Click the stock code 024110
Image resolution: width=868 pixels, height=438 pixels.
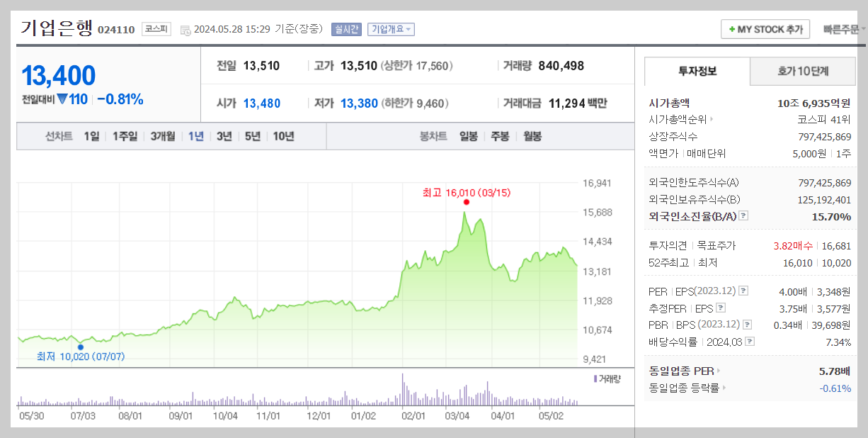[116, 30]
